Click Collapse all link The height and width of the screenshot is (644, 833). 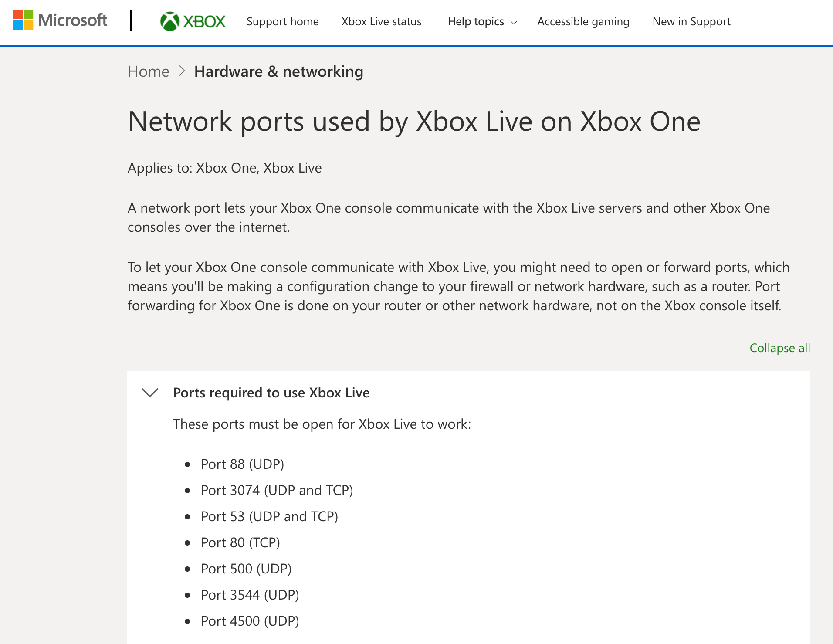pos(779,348)
